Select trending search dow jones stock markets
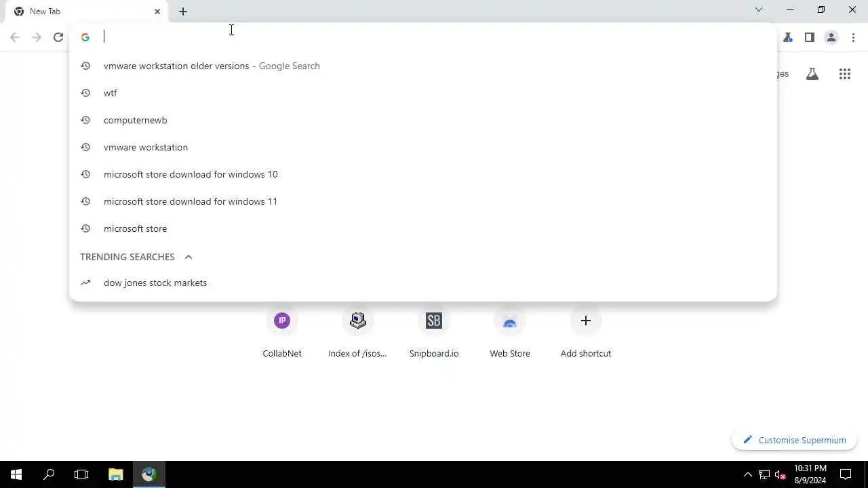The width and height of the screenshot is (868, 488). click(x=422, y=283)
